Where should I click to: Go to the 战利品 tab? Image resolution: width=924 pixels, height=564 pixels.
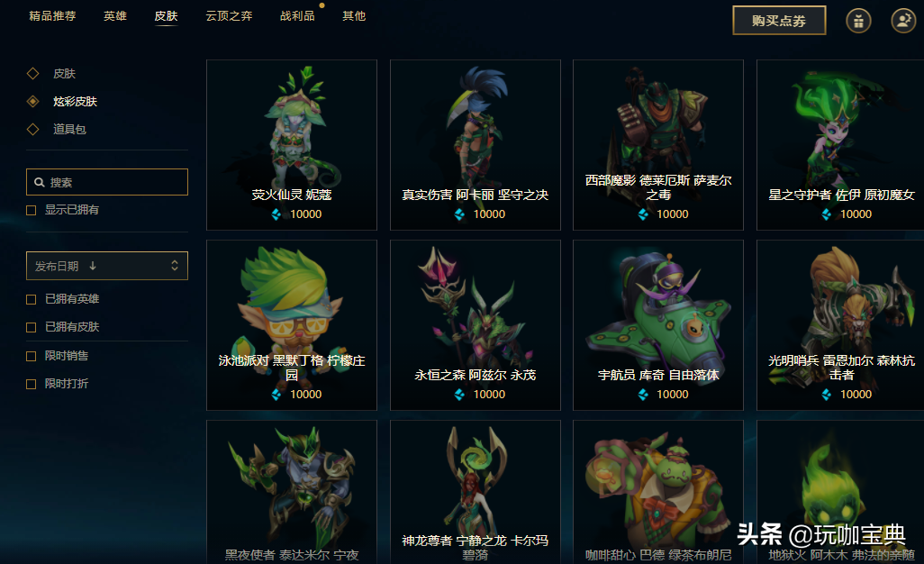(x=297, y=16)
